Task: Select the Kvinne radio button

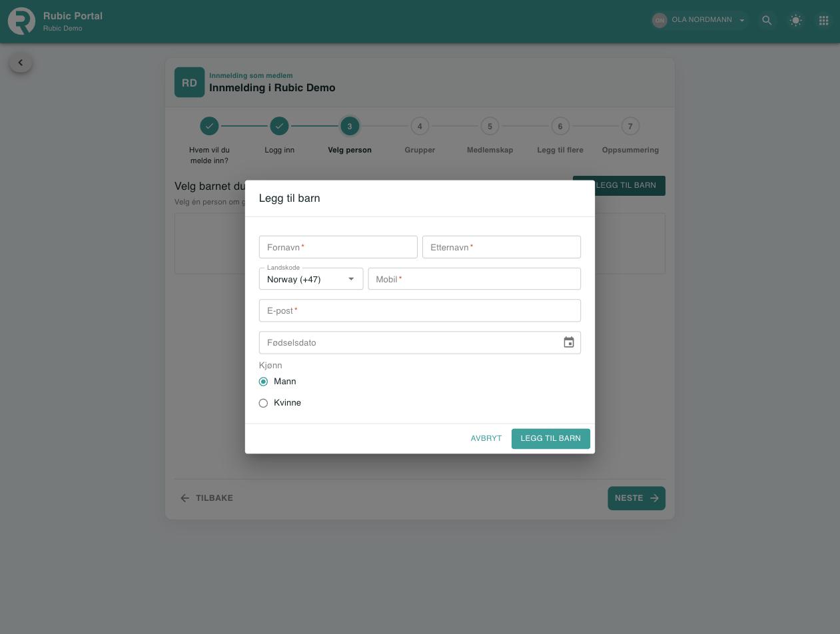Action: pyautogui.click(x=263, y=403)
